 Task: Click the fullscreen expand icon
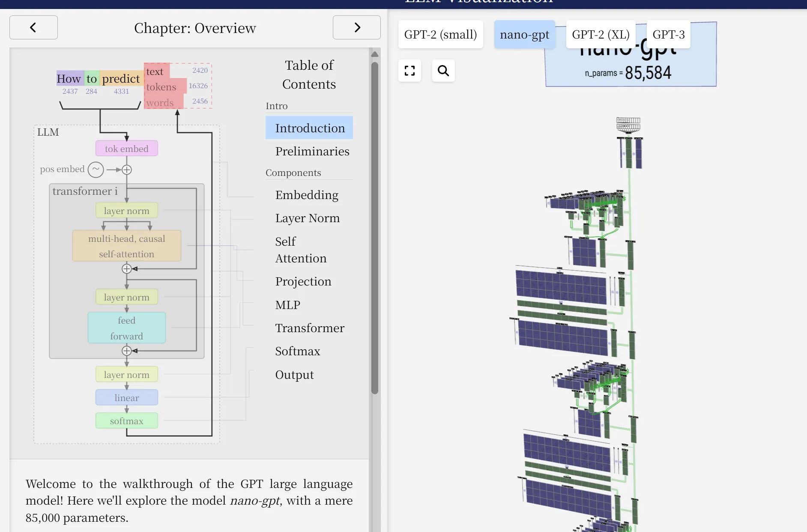coord(409,71)
